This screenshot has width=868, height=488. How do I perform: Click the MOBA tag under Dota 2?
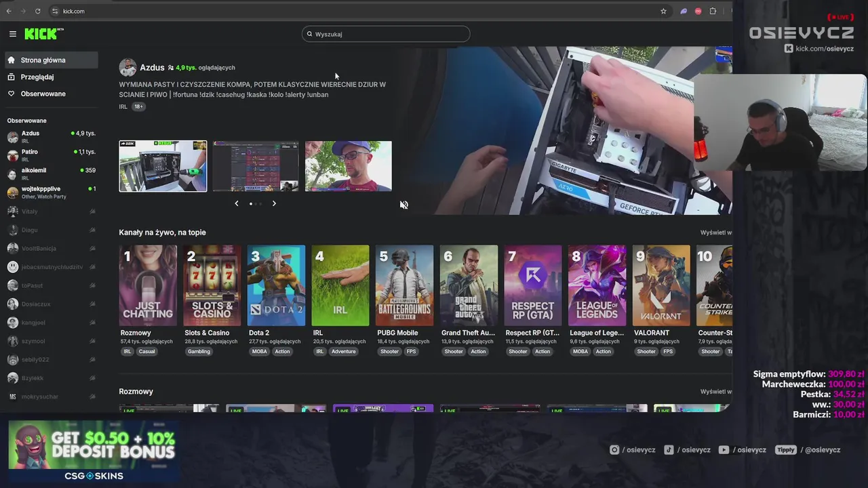click(x=260, y=352)
